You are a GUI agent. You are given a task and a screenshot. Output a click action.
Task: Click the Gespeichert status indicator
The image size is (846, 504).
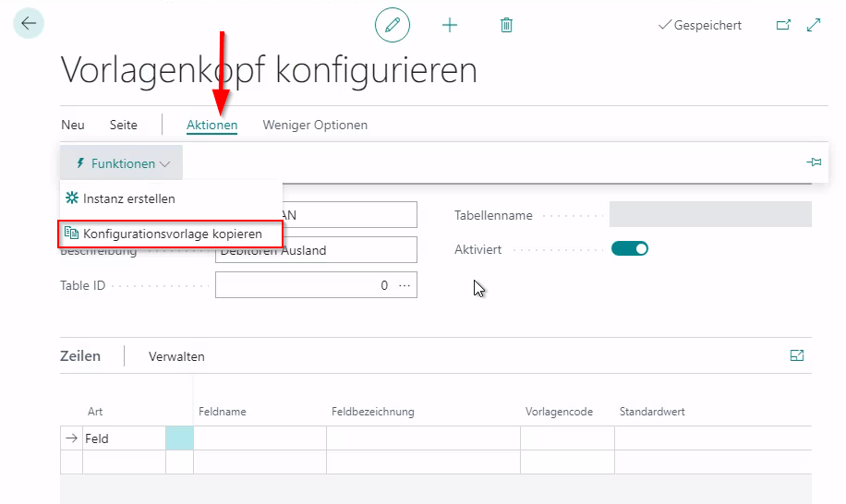[700, 25]
